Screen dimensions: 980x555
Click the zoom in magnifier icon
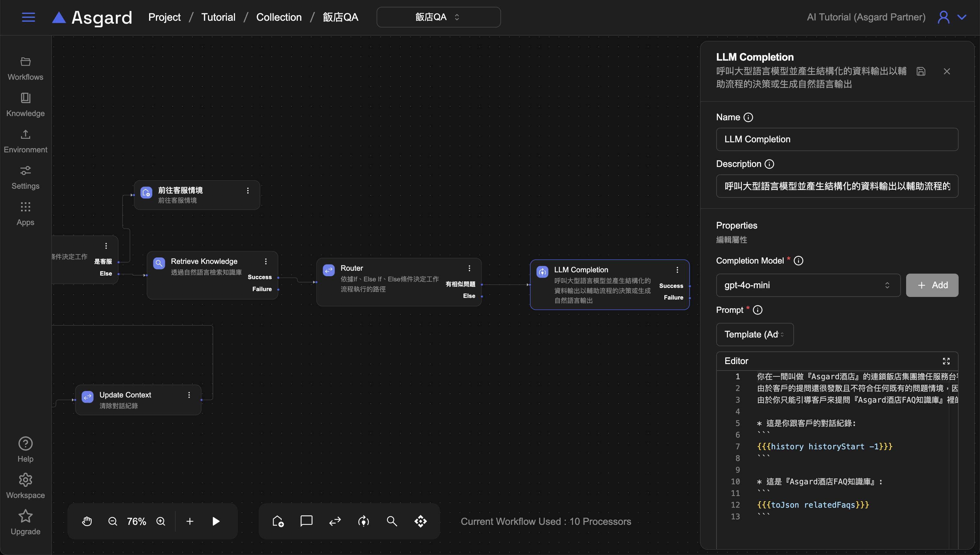(x=161, y=521)
